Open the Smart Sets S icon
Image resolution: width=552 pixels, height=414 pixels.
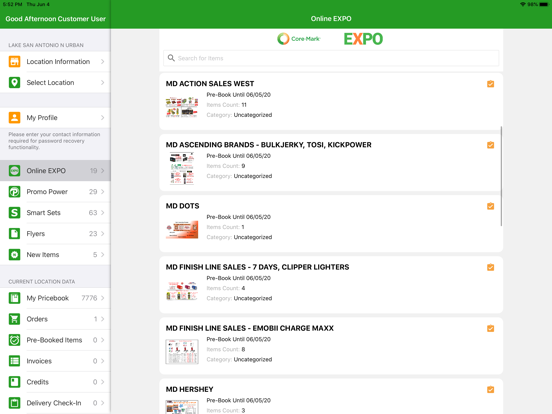click(14, 213)
